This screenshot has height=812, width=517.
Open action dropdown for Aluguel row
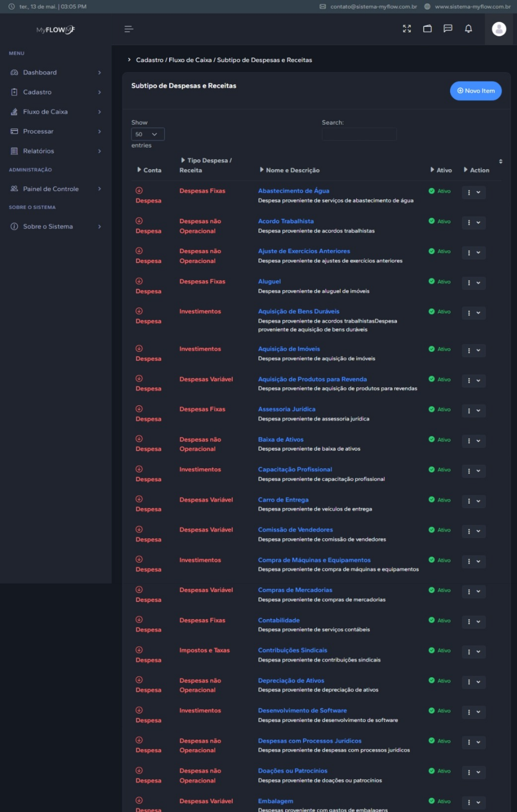point(473,283)
